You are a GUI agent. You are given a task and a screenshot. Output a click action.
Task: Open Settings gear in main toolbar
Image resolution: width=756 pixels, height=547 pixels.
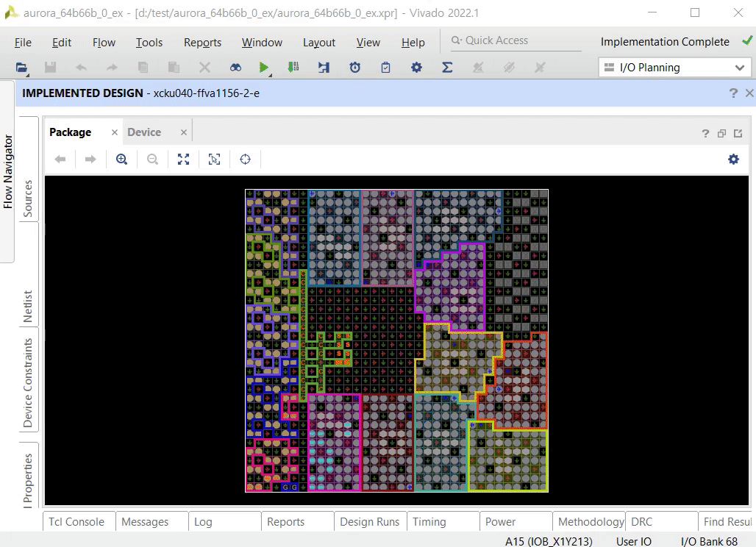(416, 68)
